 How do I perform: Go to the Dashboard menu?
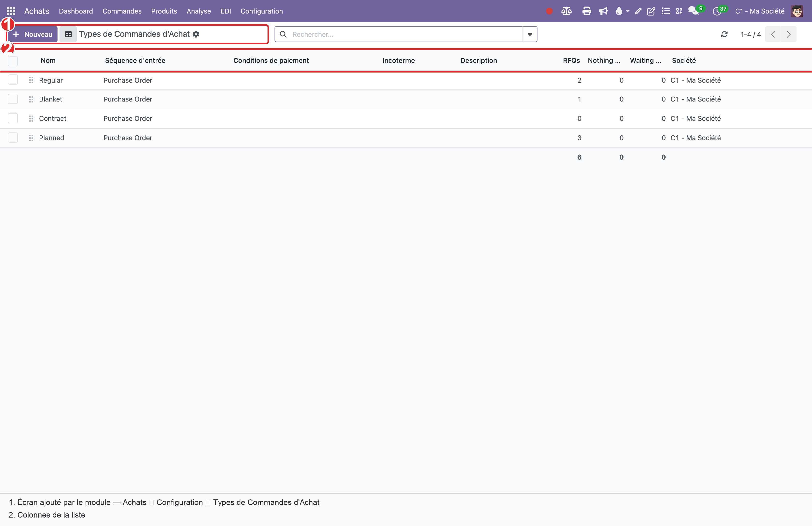click(x=76, y=11)
